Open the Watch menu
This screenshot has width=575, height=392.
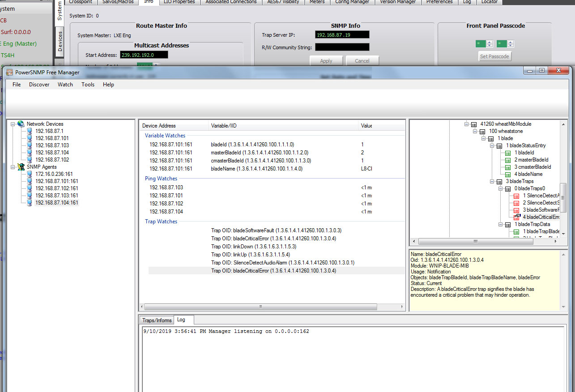click(x=65, y=85)
